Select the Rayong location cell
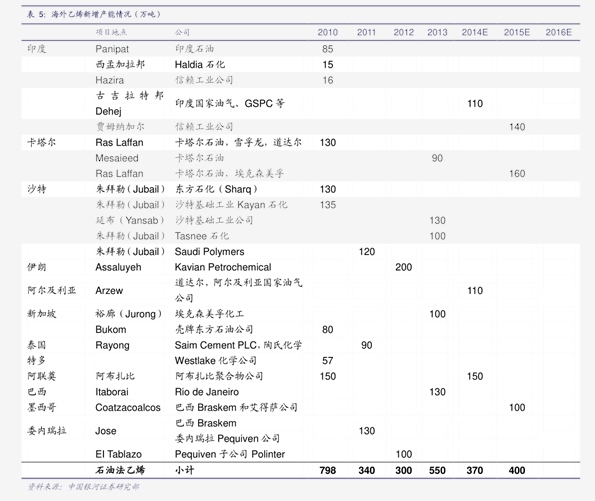 112,345
